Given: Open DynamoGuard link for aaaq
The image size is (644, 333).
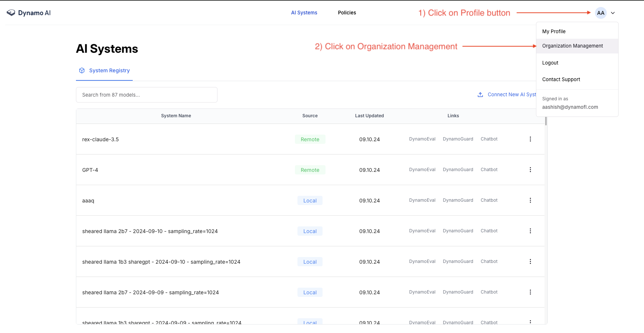Looking at the screenshot, I should 458,200.
